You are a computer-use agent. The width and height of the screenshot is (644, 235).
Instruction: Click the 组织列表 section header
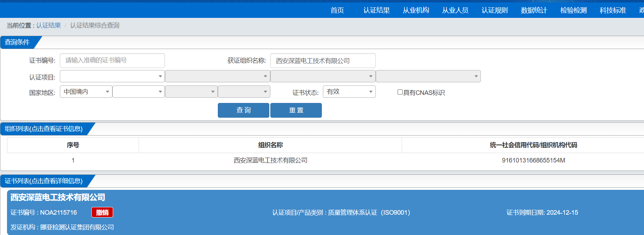click(44, 129)
